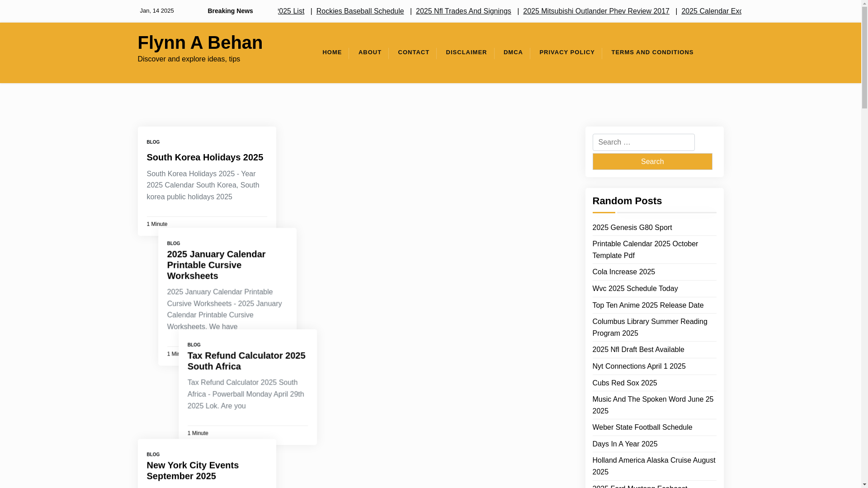Image resolution: width=868 pixels, height=488 pixels.
Task: Click BLOG category above January Calendar post
Action: tap(174, 244)
